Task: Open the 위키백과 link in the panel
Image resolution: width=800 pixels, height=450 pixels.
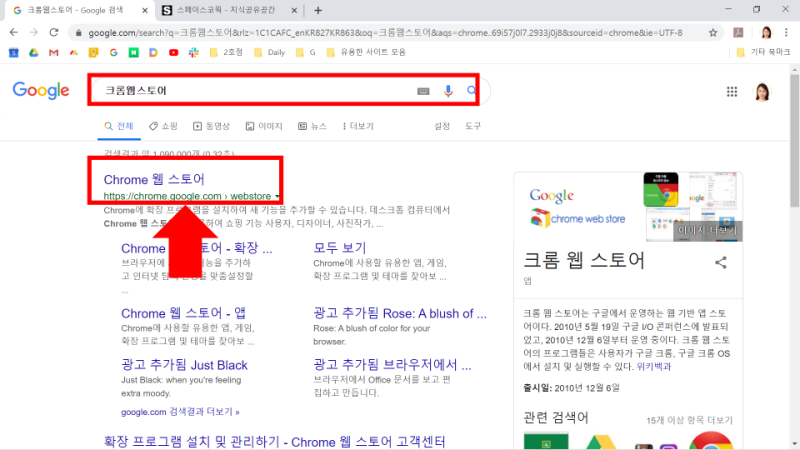Action: click(654, 366)
